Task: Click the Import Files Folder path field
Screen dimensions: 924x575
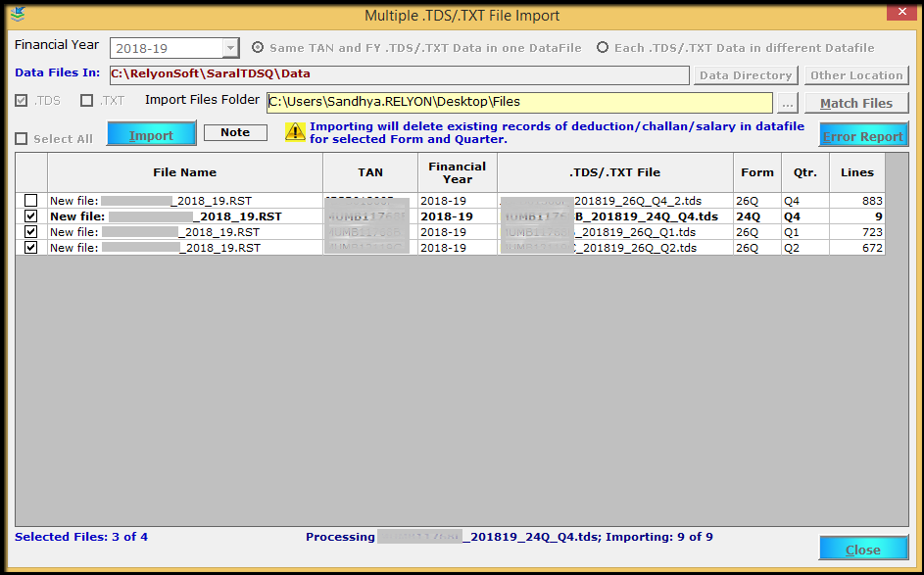Action: coord(519,103)
